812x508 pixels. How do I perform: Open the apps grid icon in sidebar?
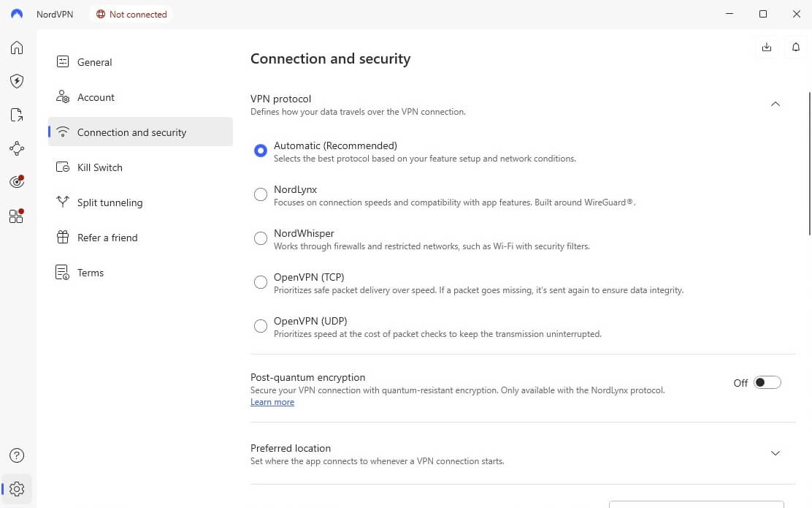17,216
